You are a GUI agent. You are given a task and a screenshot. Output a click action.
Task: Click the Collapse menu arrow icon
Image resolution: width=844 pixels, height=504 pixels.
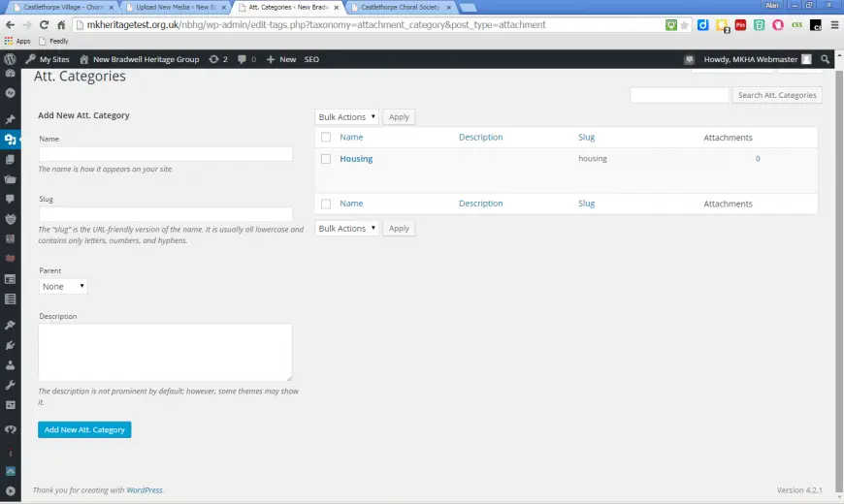(10, 491)
